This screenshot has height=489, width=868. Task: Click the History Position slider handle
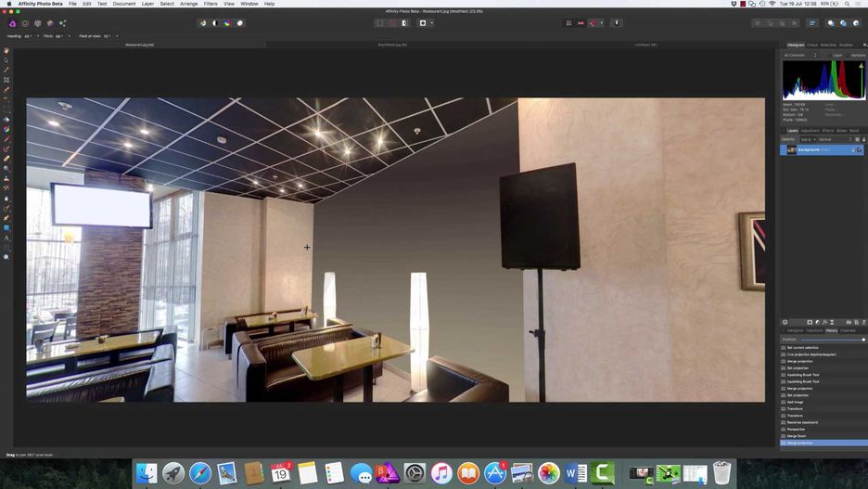863,340
